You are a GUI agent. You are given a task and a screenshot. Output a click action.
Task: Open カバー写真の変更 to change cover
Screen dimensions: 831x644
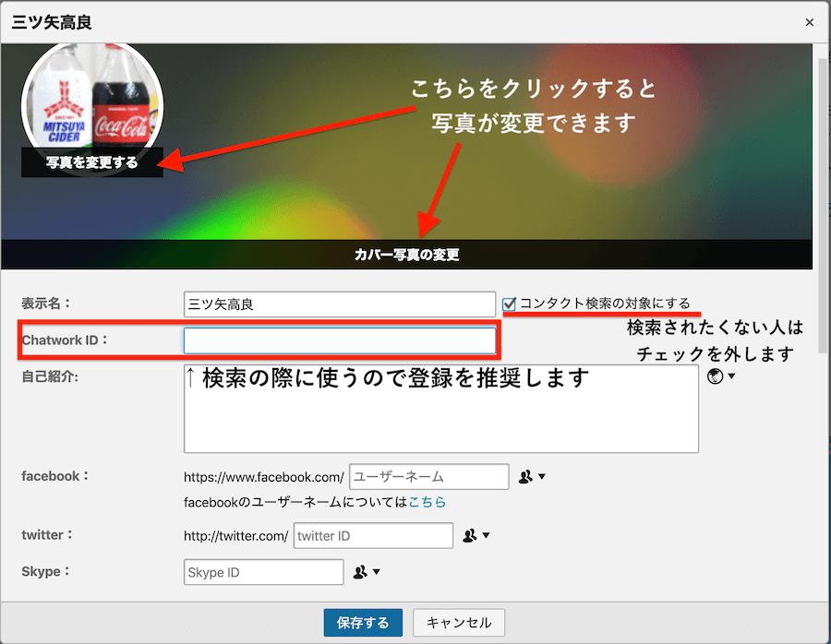[x=406, y=255]
